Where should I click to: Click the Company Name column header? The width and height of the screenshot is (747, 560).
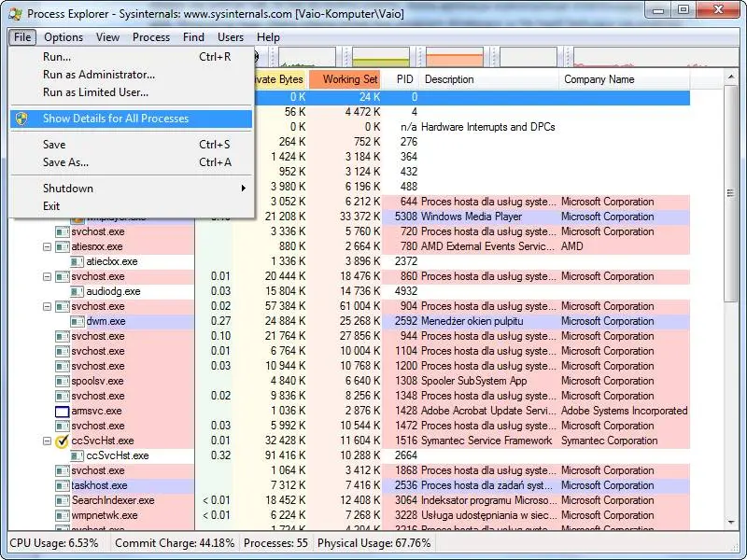(x=599, y=79)
